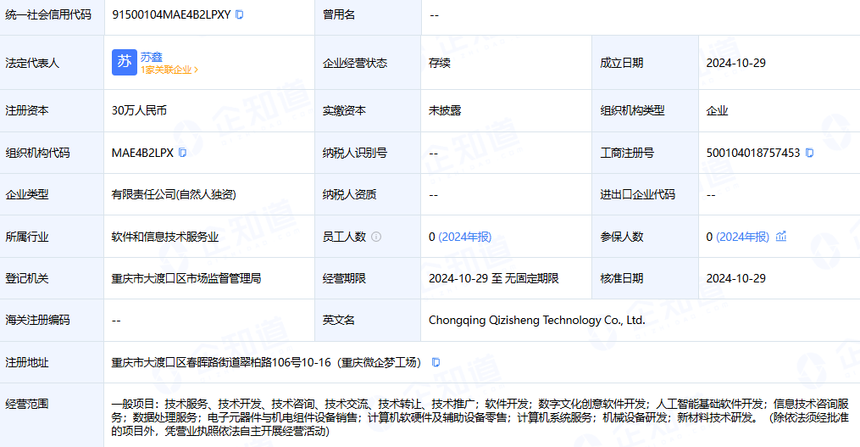860x447 pixels.
Task: Open legal representative 苏鑫 profile
Action: [x=151, y=56]
